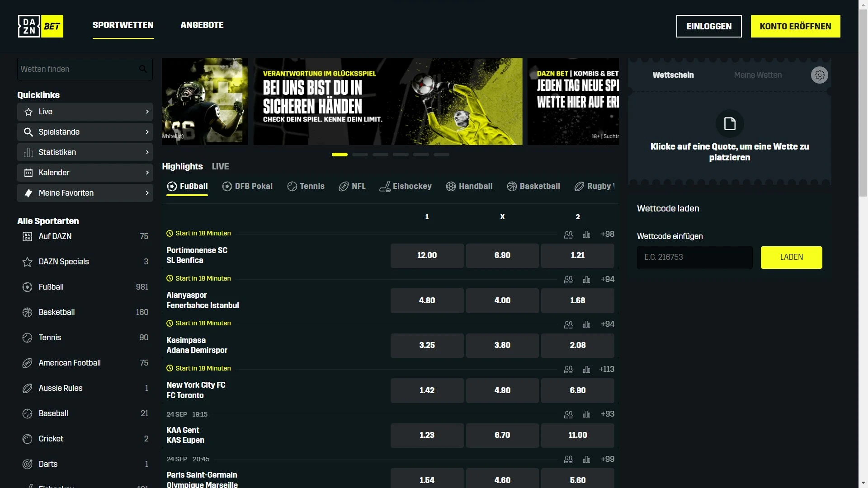Image resolution: width=868 pixels, height=488 pixels.
Task: Click the American Football icon in sidebar
Action: pos(28,363)
